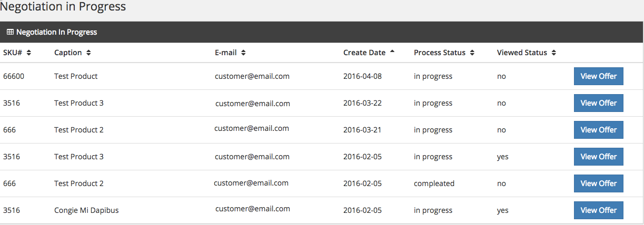Screen dimensions: 644x225
Task: Click the Process Status sort icon
Action: coord(472,53)
